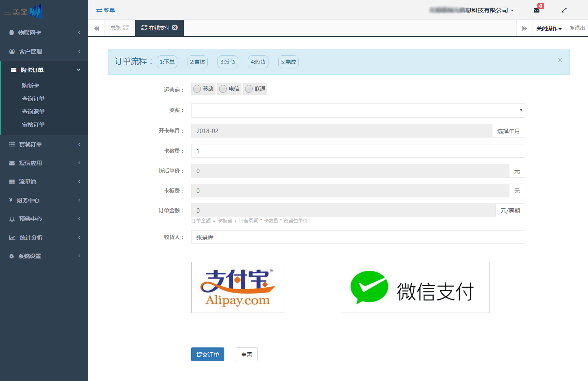Screen dimensions: 588x381
Task: Choose WeChat Pay payment method
Action: click(415, 287)
